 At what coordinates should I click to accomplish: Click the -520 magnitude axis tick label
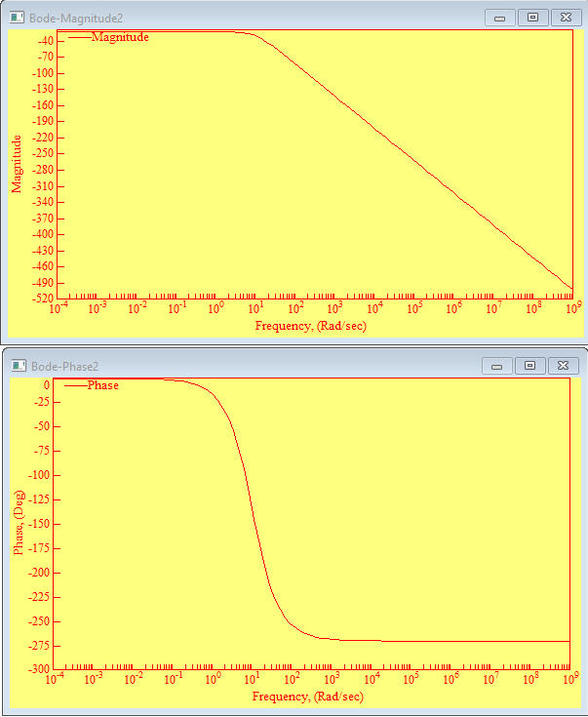point(43,299)
